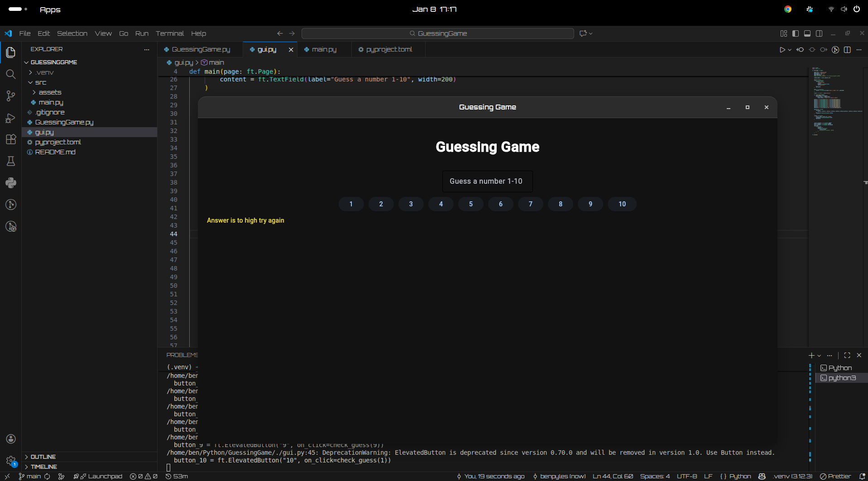The height and width of the screenshot is (481, 868).
Task: Expand the .venv folder
Action: 44,72
